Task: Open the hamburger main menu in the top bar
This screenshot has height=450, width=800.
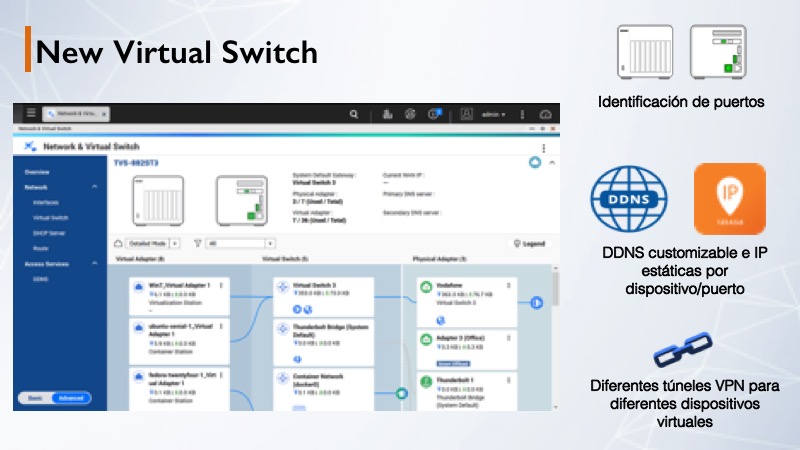Action: (31, 113)
